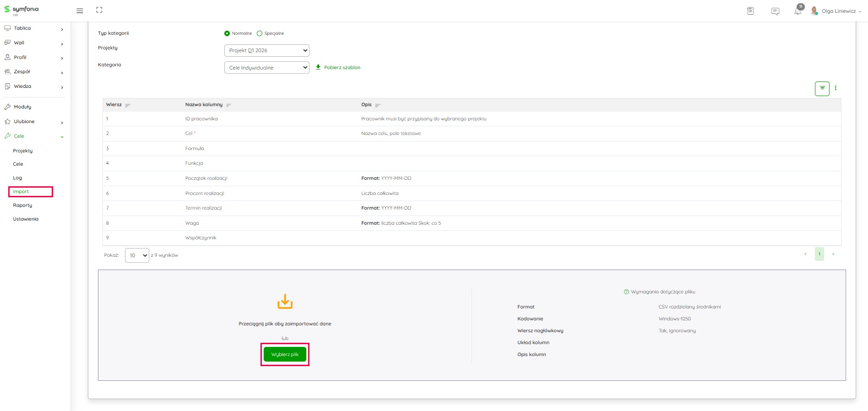Click the Wybierz plik button
This screenshot has width=868, height=411.
tap(285, 354)
